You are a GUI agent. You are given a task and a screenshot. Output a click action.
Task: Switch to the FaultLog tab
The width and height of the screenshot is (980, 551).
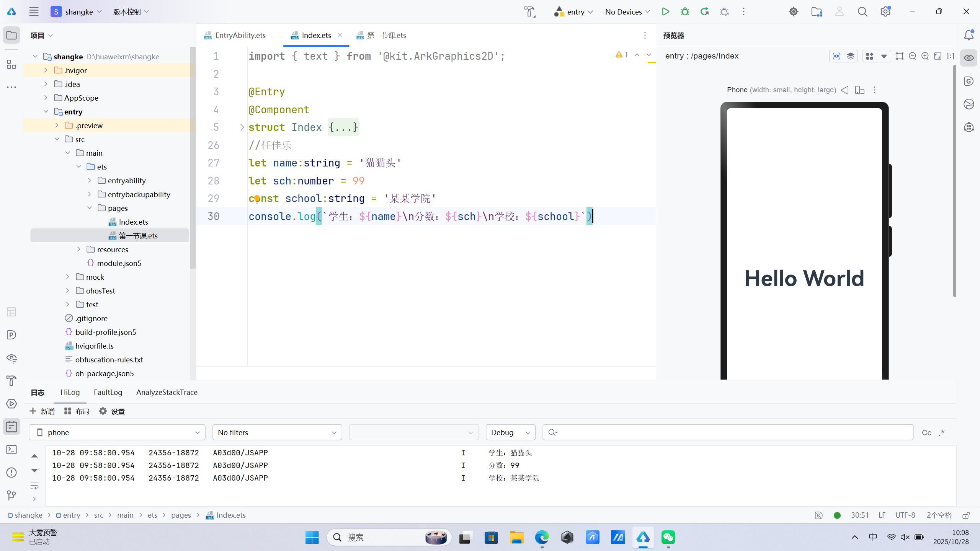pyautogui.click(x=108, y=392)
